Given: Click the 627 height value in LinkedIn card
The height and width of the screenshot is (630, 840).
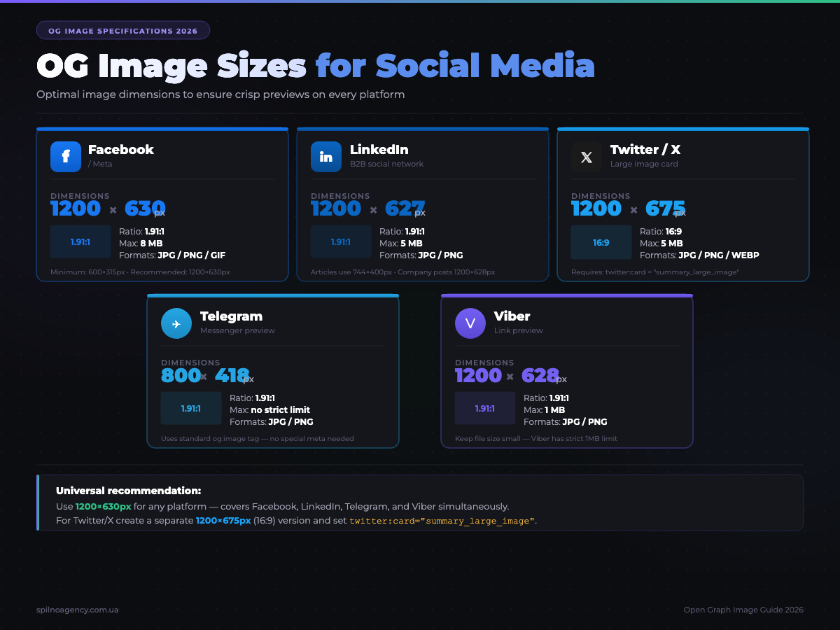Looking at the screenshot, I should [x=405, y=209].
